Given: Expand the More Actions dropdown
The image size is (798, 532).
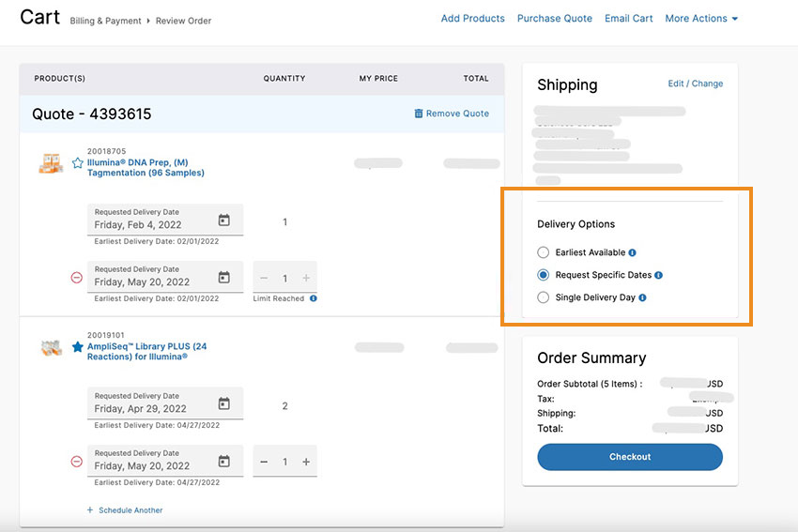Looking at the screenshot, I should coord(701,19).
